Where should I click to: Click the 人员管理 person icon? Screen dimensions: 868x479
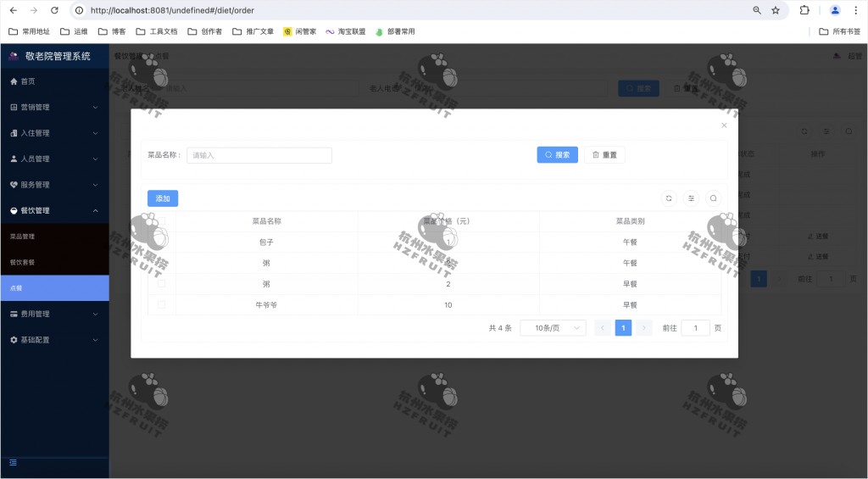[14, 159]
